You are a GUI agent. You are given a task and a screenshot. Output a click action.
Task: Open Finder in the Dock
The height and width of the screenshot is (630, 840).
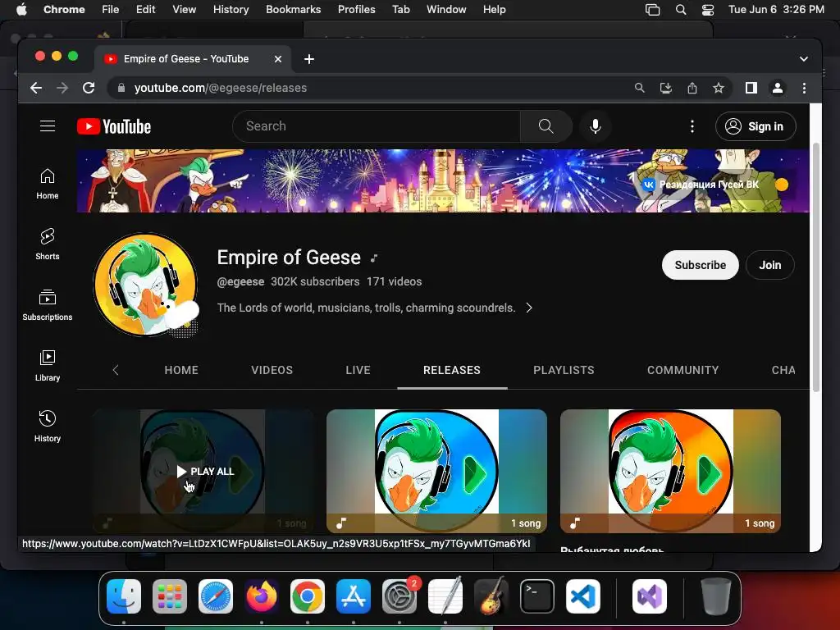pyautogui.click(x=124, y=596)
